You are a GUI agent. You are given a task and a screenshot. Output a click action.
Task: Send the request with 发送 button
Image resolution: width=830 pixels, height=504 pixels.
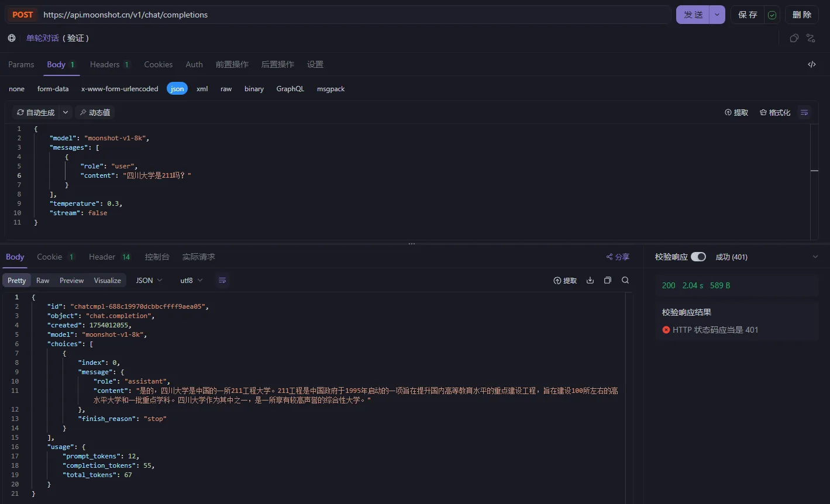693,15
